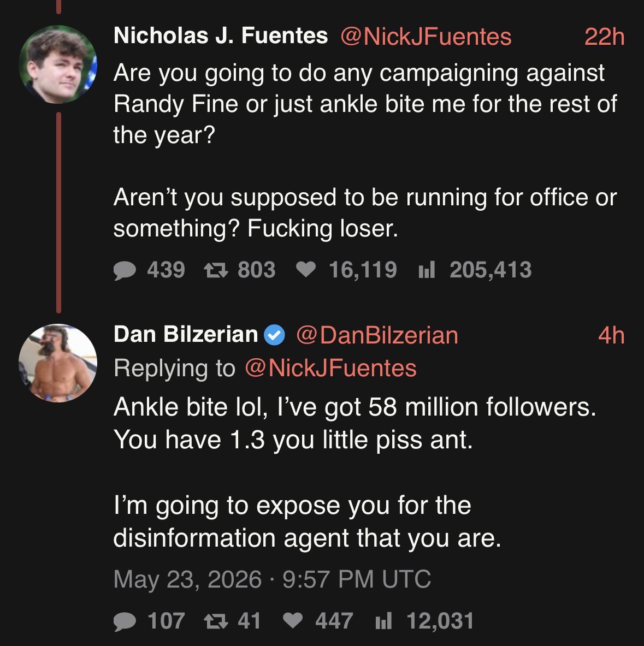The width and height of the screenshot is (644, 646).
Task: Open Dan Bilzerian's profile picture
Action: click(x=58, y=363)
